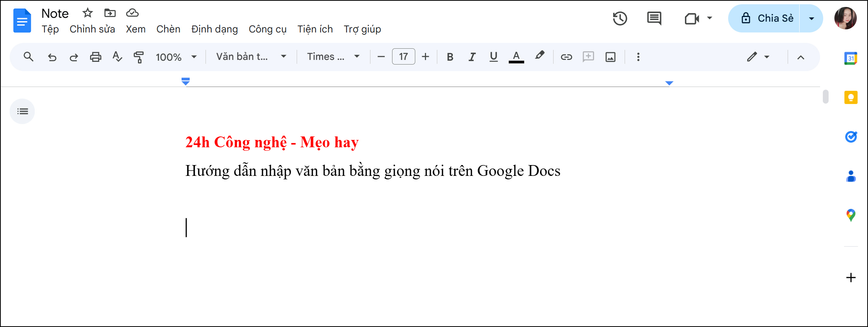Click the red heading 24h Công nghệ
868x327 pixels.
272,142
